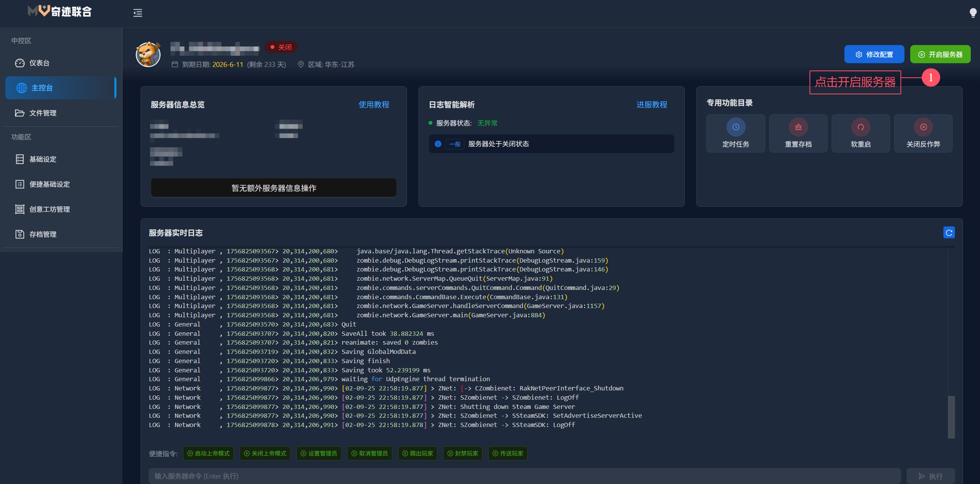Screen dimensions: 980x484
Task: Open 基础设定 basic settings menu
Action: 43,159
